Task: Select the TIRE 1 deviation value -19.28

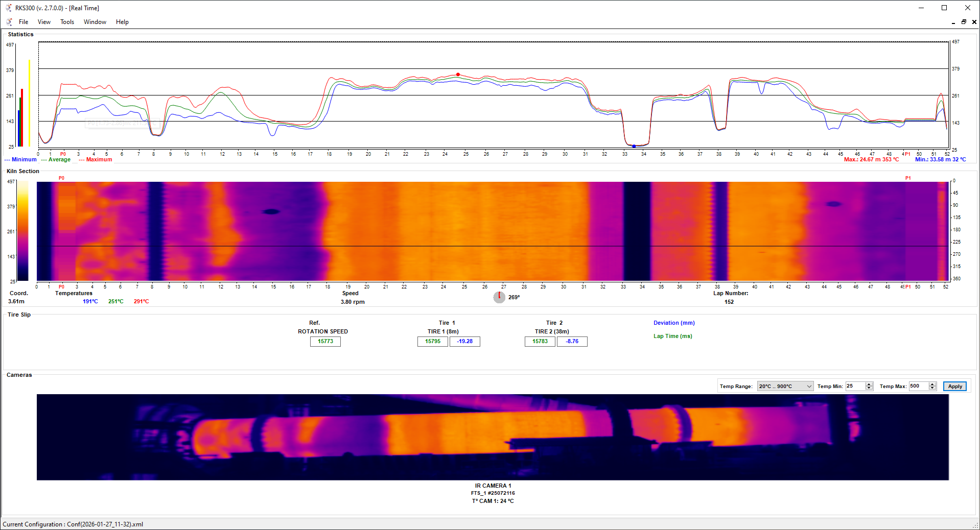Action: (x=464, y=341)
